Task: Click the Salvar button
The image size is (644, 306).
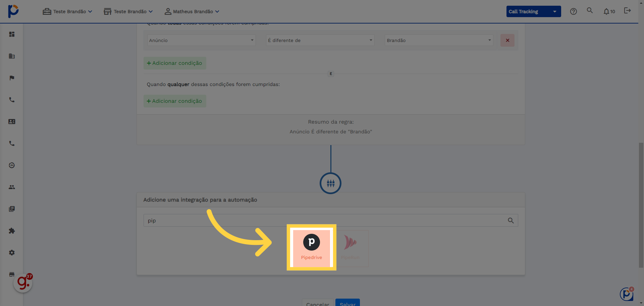Action: click(347, 303)
